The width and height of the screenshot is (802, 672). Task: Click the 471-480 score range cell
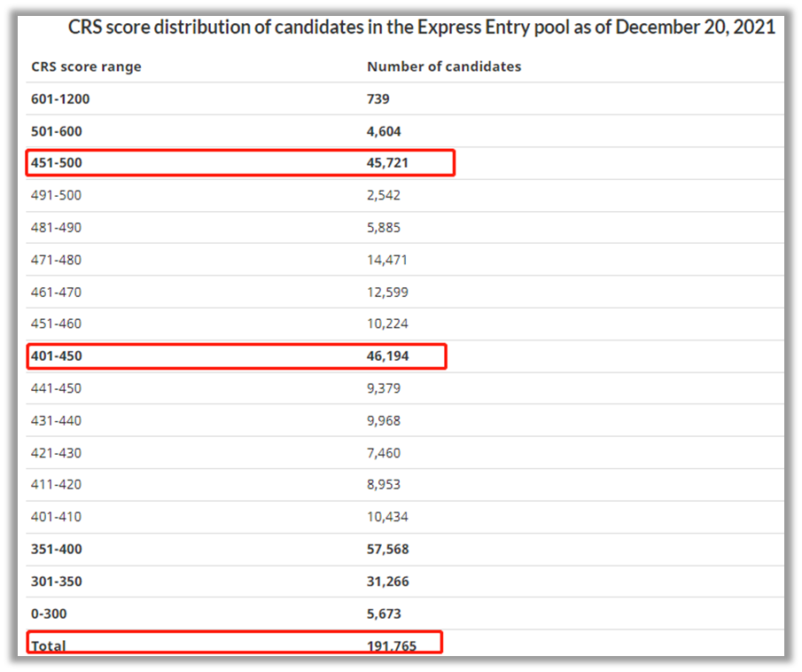coord(56,260)
